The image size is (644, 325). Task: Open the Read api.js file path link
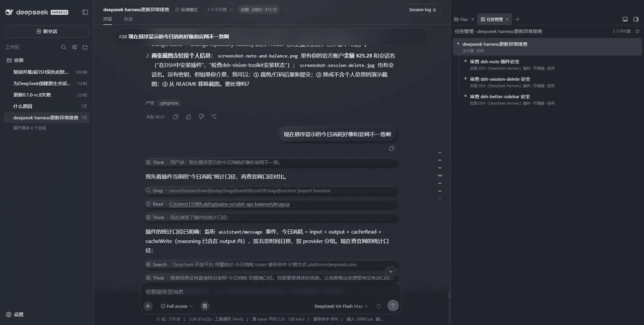(229, 204)
